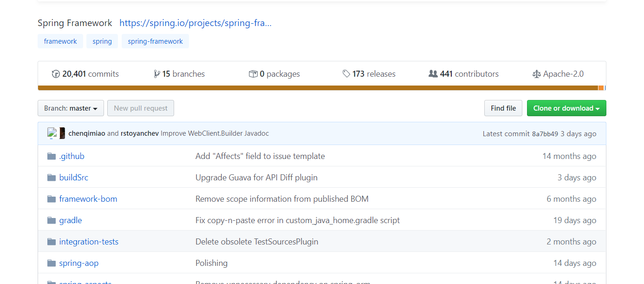Click the 2 months ago timestamp

(x=572, y=242)
